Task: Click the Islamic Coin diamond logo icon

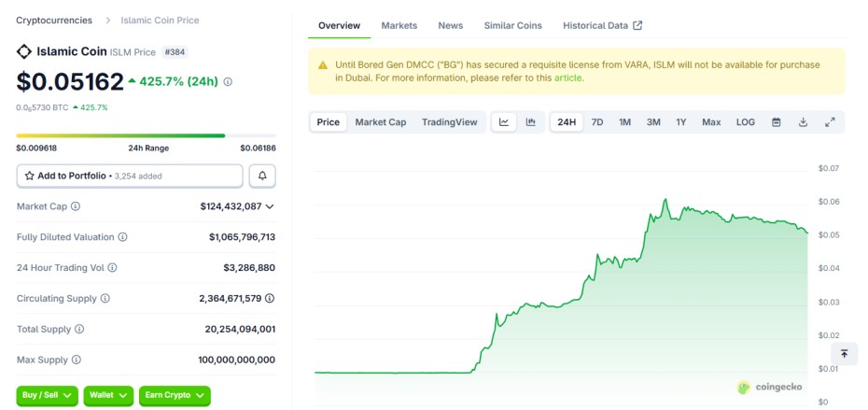Action: [x=24, y=52]
